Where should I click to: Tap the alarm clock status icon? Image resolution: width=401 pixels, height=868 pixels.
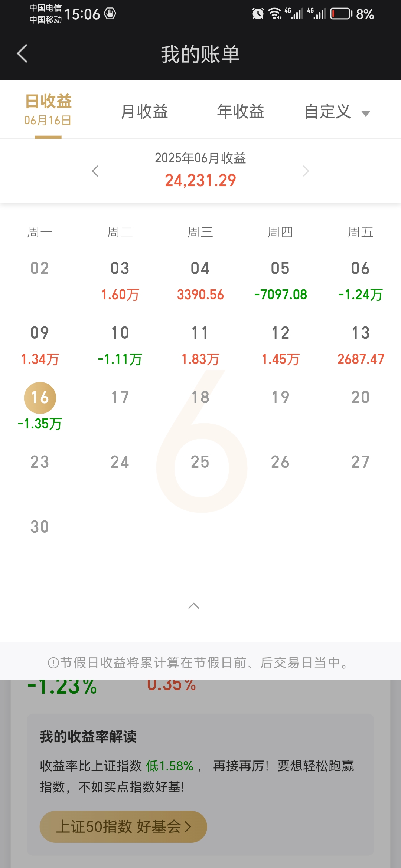point(258,14)
